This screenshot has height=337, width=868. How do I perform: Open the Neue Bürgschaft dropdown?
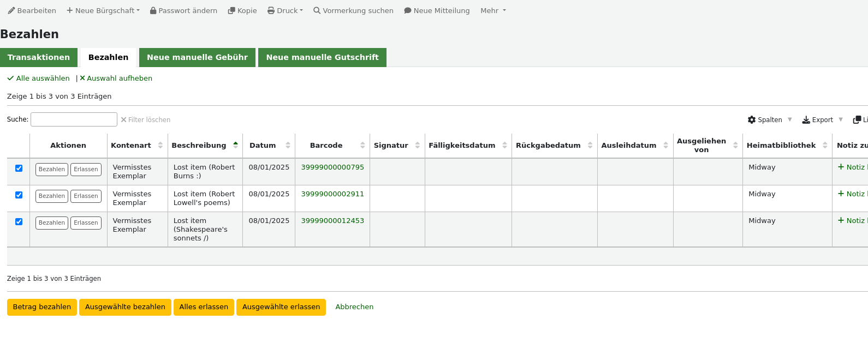click(103, 10)
